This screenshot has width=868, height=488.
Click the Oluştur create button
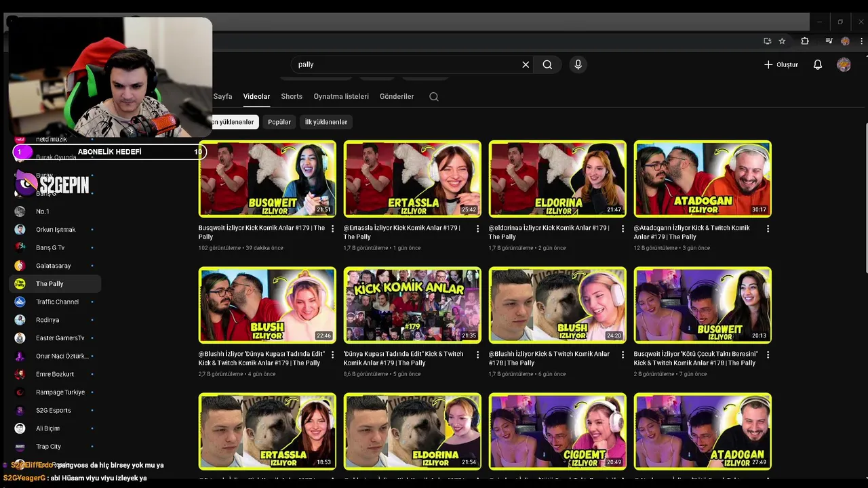pos(781,64)
